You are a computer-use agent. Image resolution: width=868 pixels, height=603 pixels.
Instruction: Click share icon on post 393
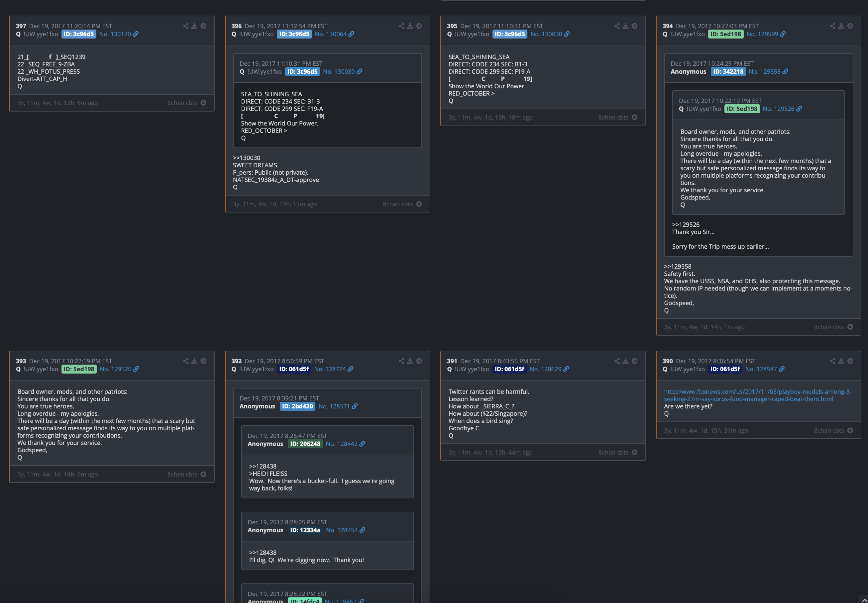tap(186, 361)
